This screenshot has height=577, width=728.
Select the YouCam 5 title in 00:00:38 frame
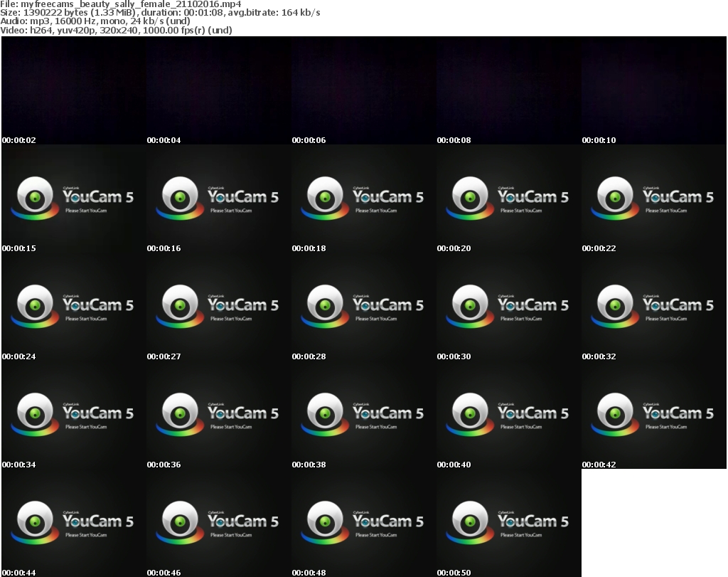point(388,413)
